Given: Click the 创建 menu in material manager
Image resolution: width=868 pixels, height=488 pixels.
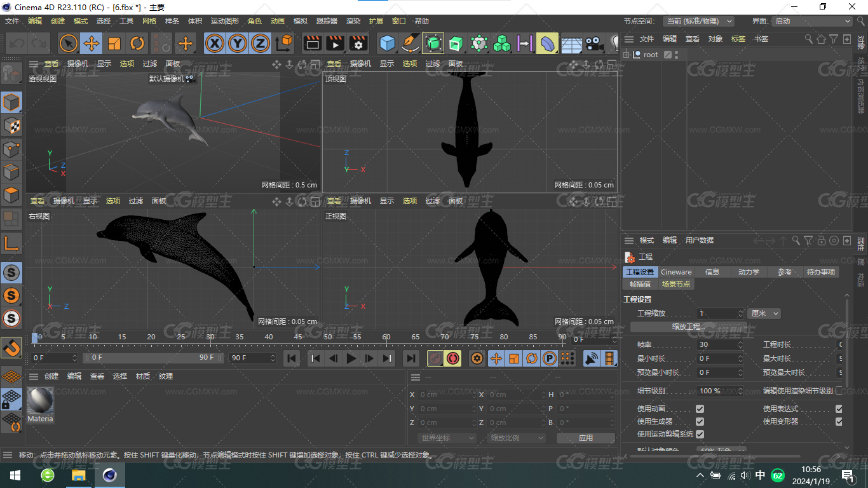Looking at the screenshot, I should pyautogui.click(x=51, y=376).
